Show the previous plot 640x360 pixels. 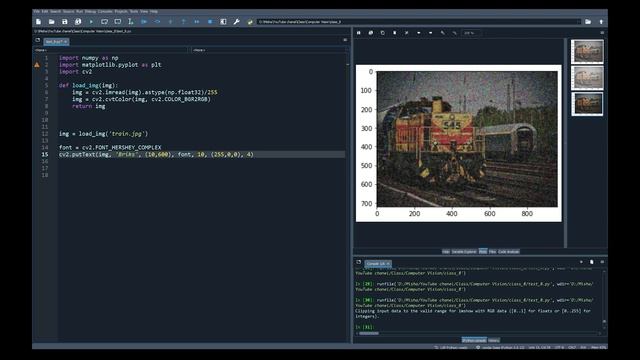click(x=418, y=33)
